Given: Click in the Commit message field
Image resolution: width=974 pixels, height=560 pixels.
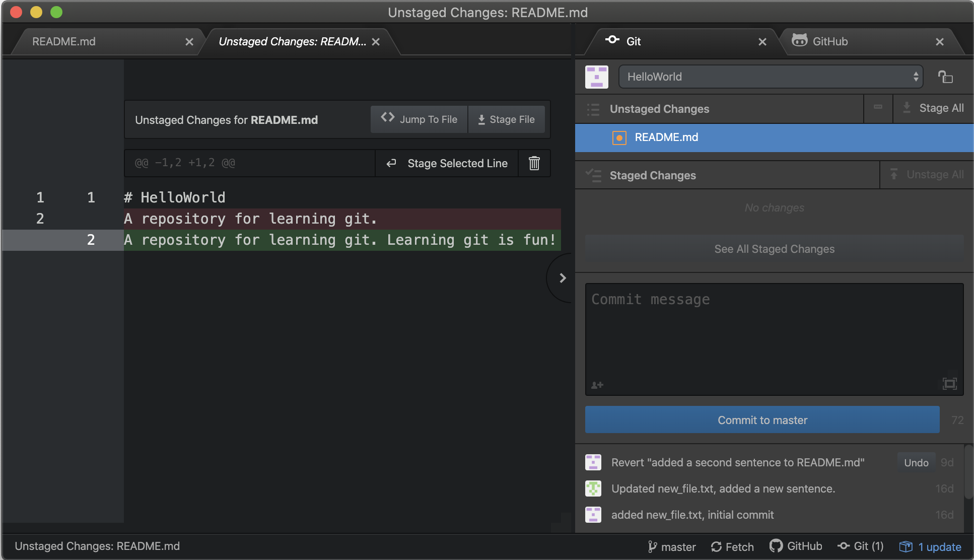Looking at the screenshot, I should (x=774, y=332).
